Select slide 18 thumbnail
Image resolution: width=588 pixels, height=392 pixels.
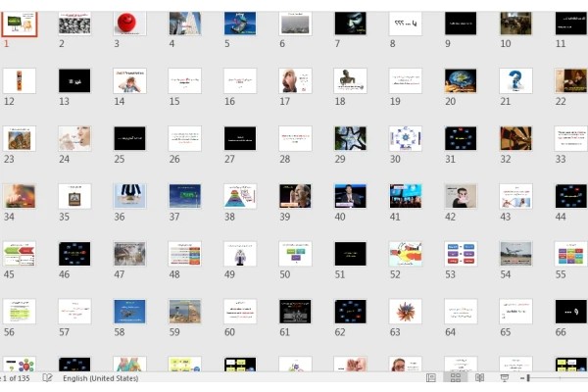point(350,80)
